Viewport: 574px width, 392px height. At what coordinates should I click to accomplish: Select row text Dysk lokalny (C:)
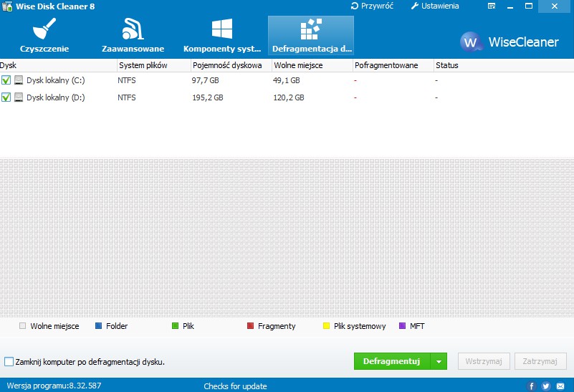(x=56, y=80)
